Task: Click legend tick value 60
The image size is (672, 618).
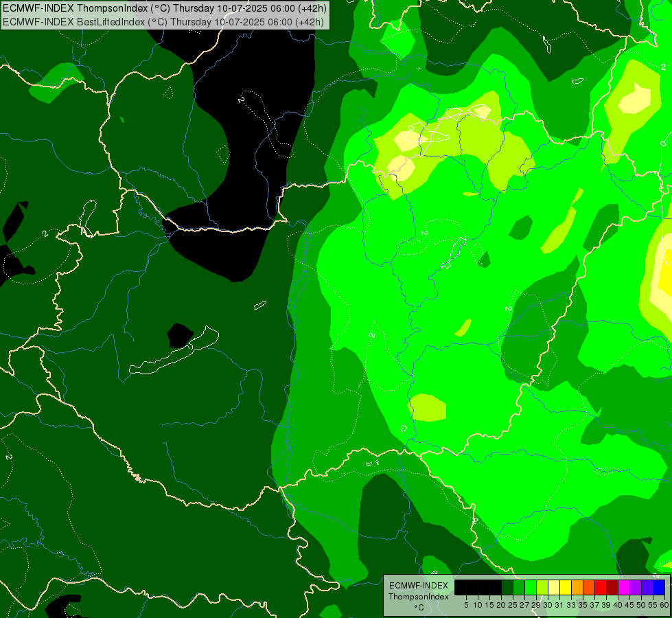Action: pos(664,605)
